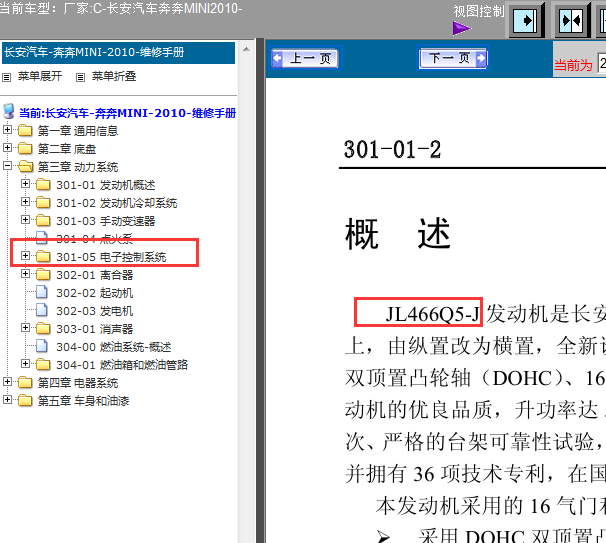
Task: Select 第四章 电器系统 chapter
Action: [x=78, y=383]
